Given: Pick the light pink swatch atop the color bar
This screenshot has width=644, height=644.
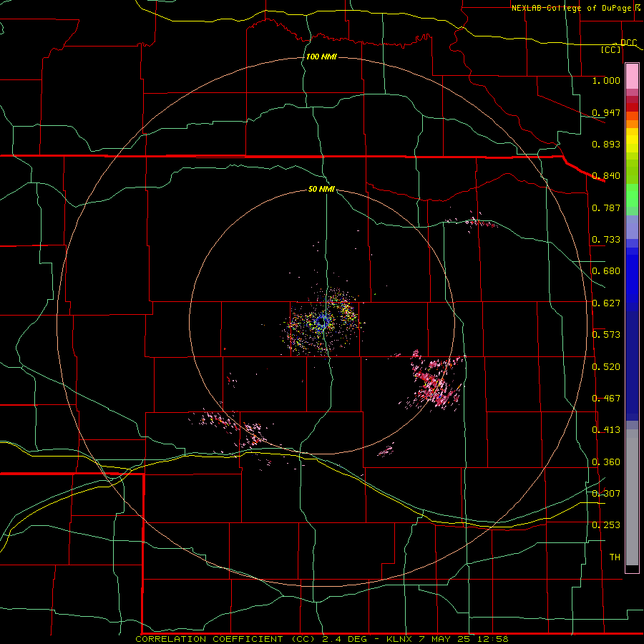Looking at the screenshot, I should click(x=632, y=76).
